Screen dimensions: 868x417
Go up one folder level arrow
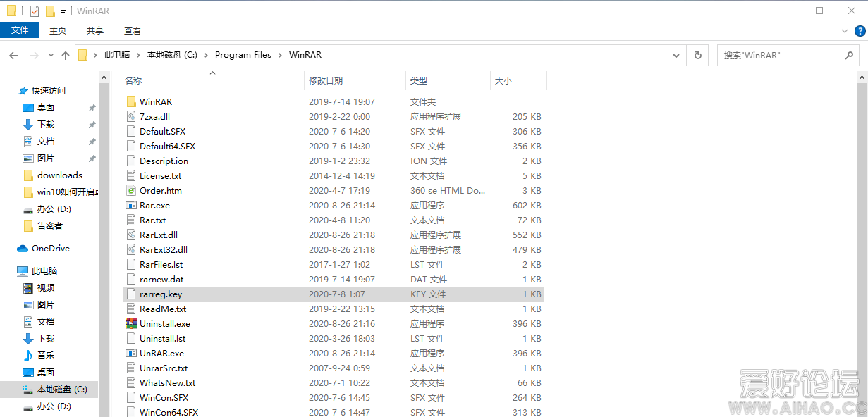pyautogui.click(x=66, y=55)
